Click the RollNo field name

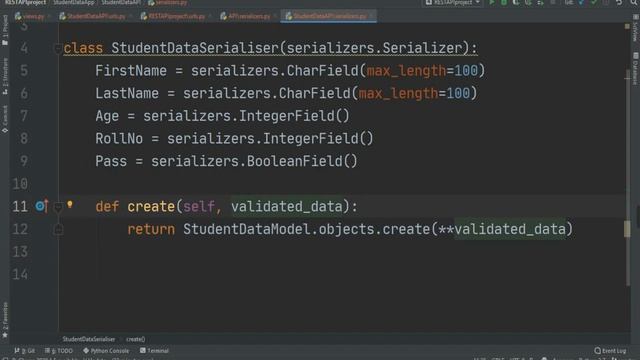click(119, 139)
